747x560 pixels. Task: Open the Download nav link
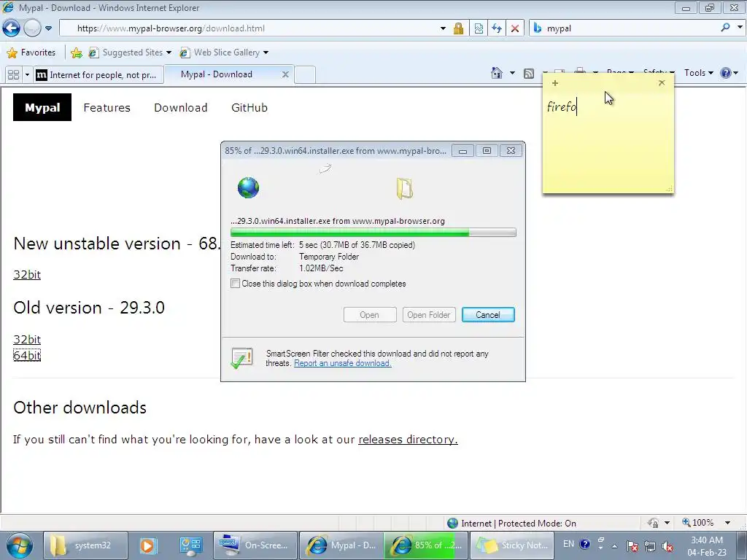pos(181,108)
